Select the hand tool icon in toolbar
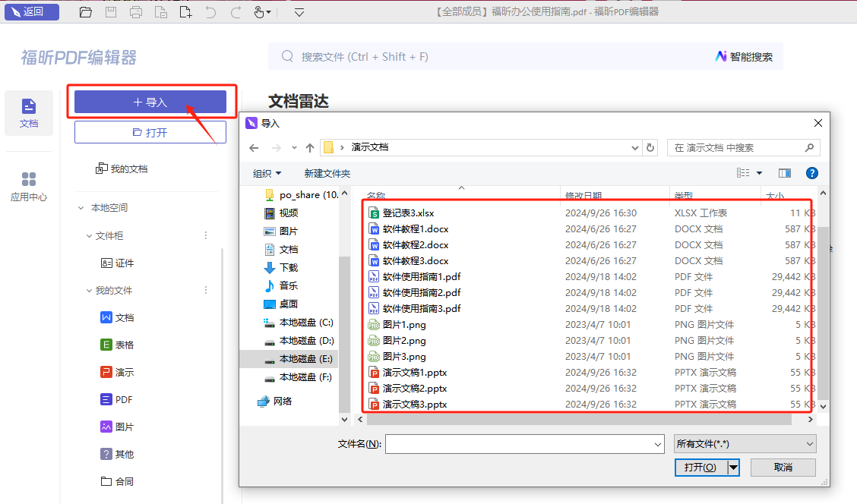Viewport: 857px width, 504px height. pyautogui.click(x=259, y=12)
